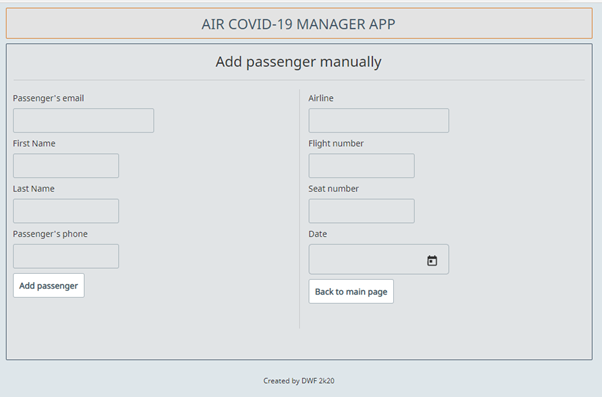This screenshot has height=397, width=602.
Task: Click the Airline label
Action: point(321,98)
